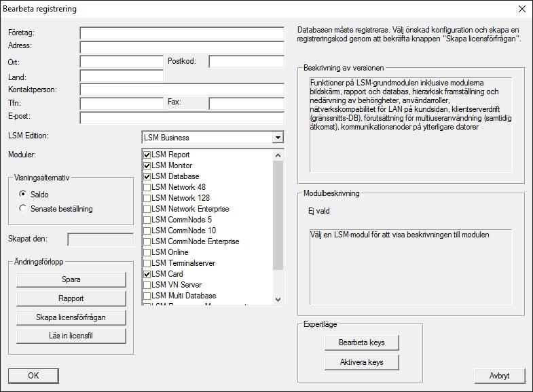533x392 pixels.
Task: Click the Kontaktperson input field
Action: point(182,90)
